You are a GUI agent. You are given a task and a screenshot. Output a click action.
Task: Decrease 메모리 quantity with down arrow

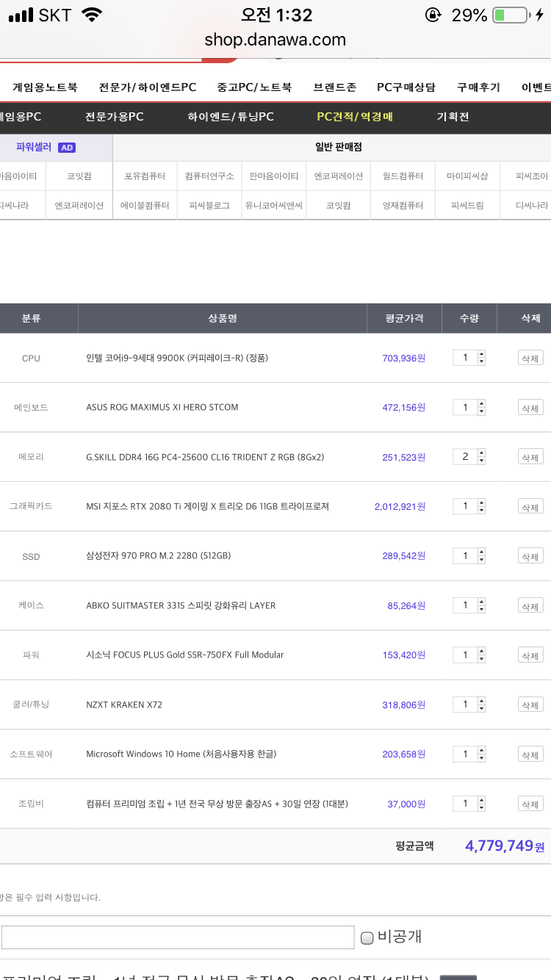481,461
